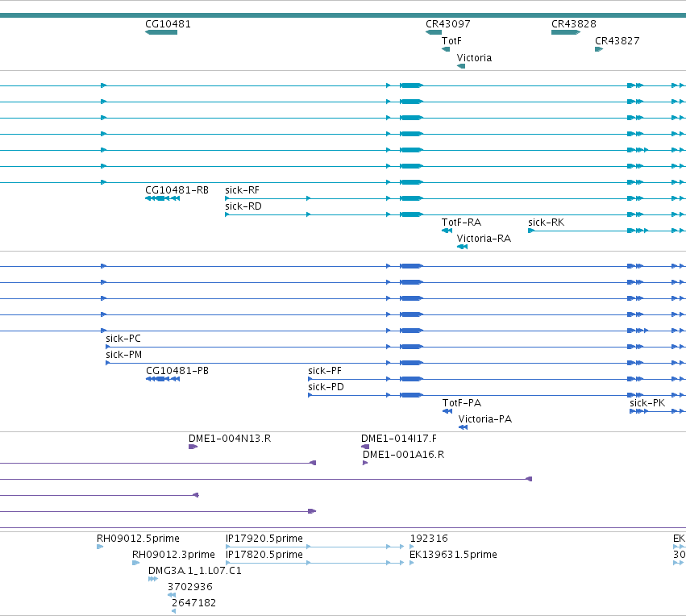
Task: Select the CR43828 gene bar
Action: coord(566,32)
